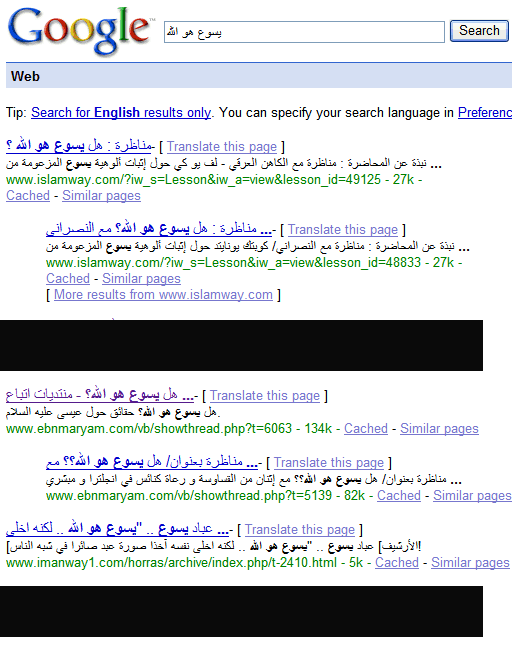The width and height of the screenshot is (512, 647).
Task: Open Similar pages for imanway1 result
Action: point(470,562)
